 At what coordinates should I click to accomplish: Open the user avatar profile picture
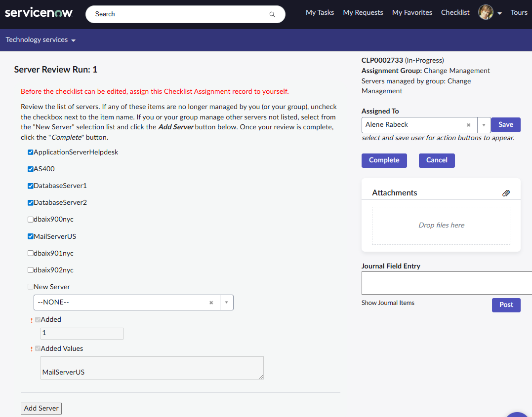click(x=486, y=12)
